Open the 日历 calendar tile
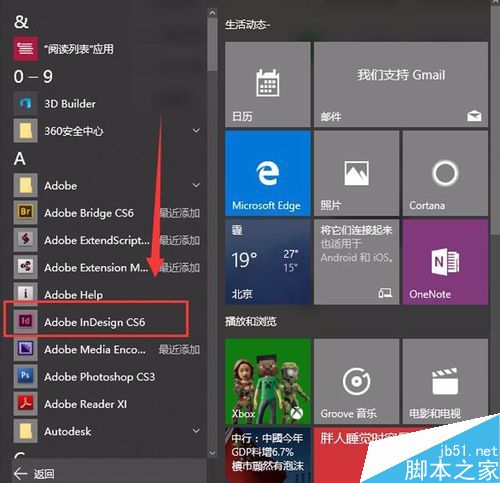This screenshot has height=483, width=500. (268, 84)
